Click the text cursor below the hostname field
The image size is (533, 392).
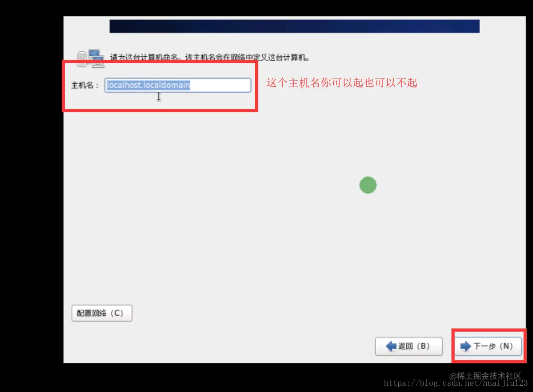point(159,96)
